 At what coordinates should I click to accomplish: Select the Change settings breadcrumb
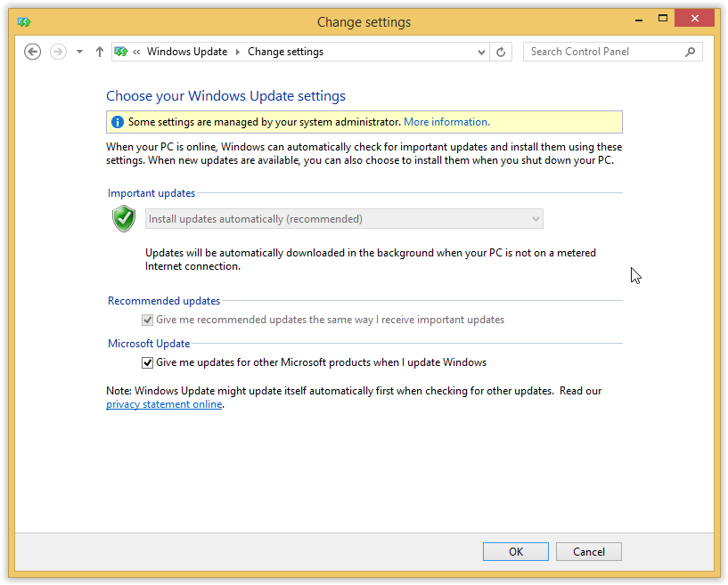coord(285,52)
